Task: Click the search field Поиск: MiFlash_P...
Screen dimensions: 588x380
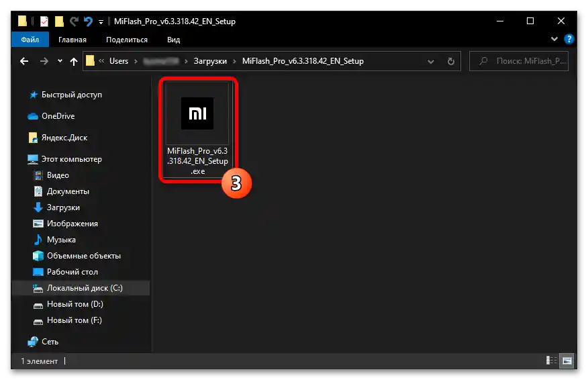Action: pyautogui.click(x=519, y=61)
